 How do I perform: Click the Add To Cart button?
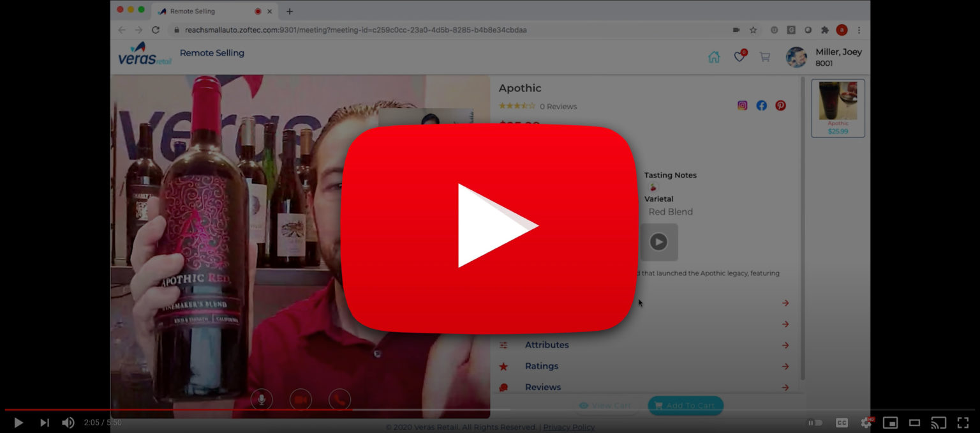pyautogui.click(x=685, y=406)
